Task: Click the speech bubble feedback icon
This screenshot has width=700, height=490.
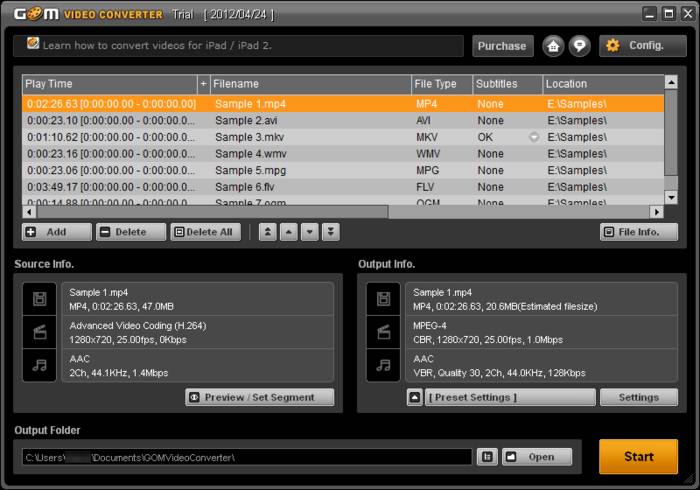Action: 579,46
